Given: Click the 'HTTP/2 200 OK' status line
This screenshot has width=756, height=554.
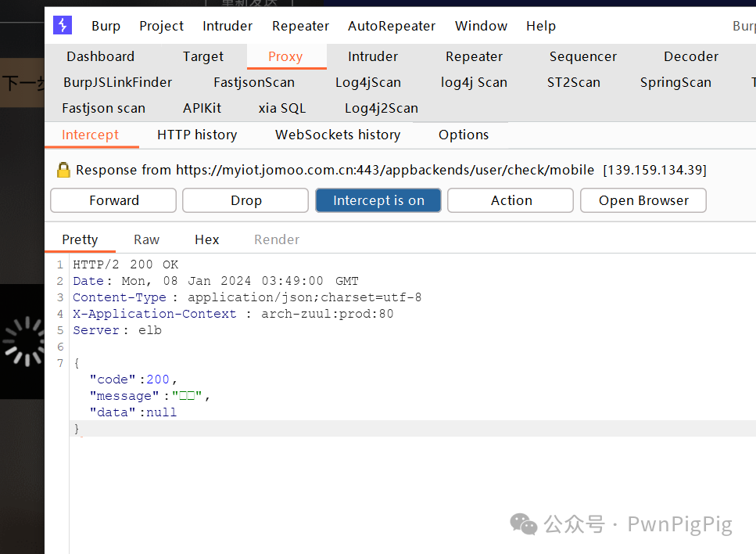Looking at the screenshot, I should coord(125,264).
